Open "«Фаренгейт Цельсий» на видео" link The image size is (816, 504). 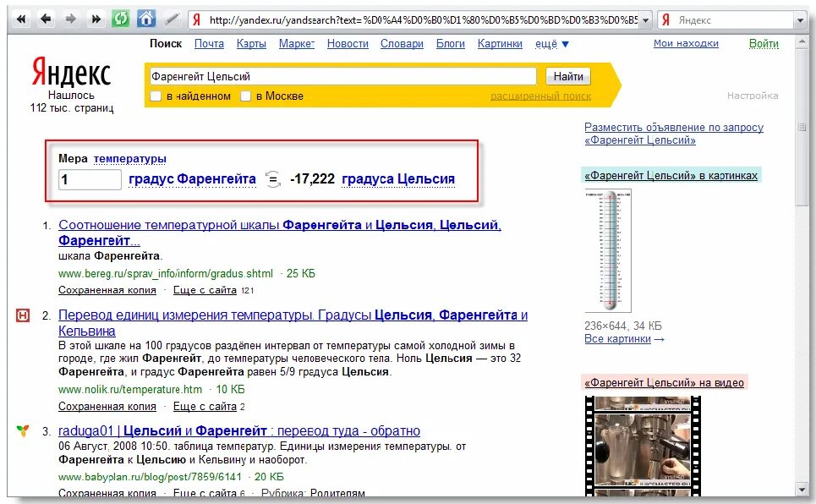(x=664, y=383)
